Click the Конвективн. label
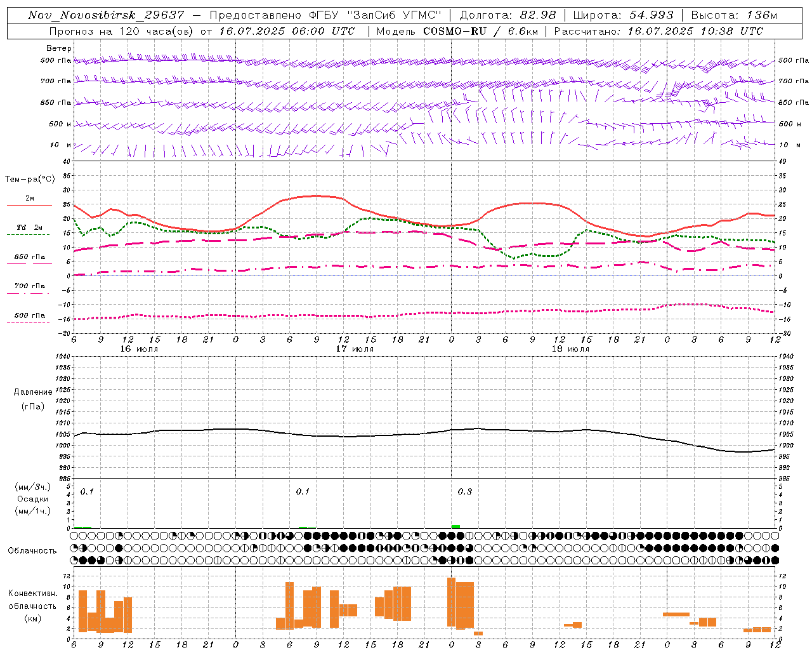Screen dimensions: 812x650 (x=33, y=594)
